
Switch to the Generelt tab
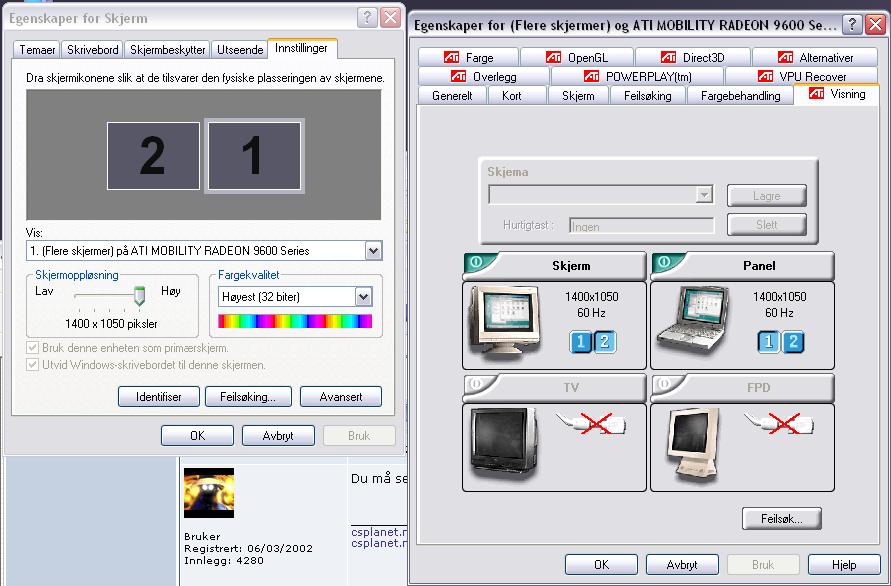point(452,95)
